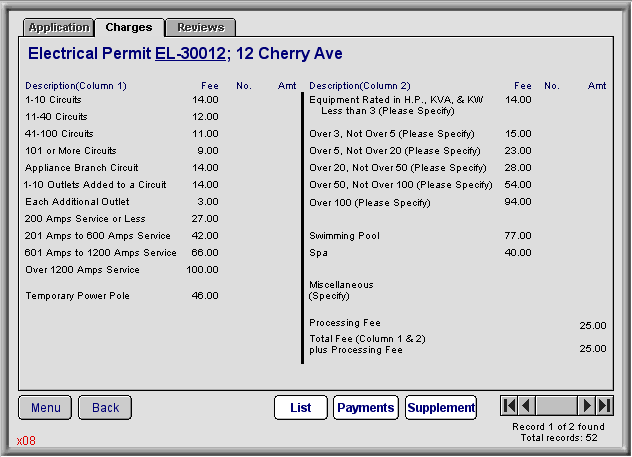Click the No. field for Swimming Pool
Image resolution: width=632 pixels, height=457 pixels.
(552, 235)
